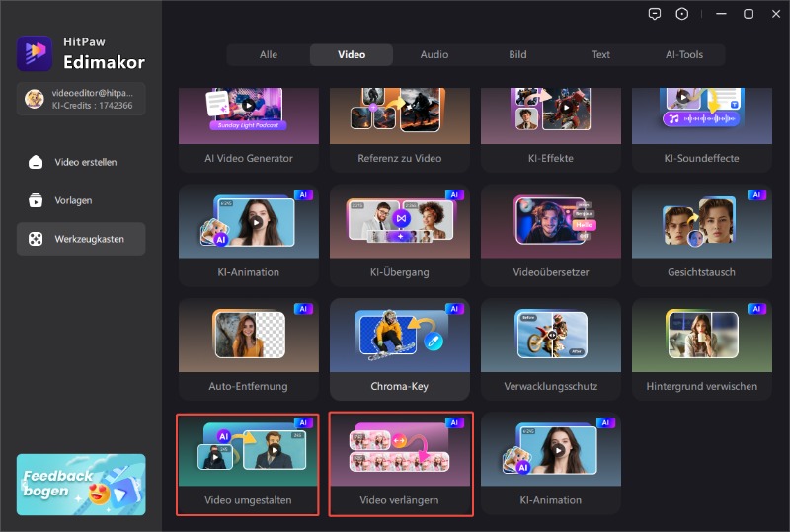Open the Verwacklungsschutz stabilizer tool
Screen dimensions: 790x532
(551, 348)
